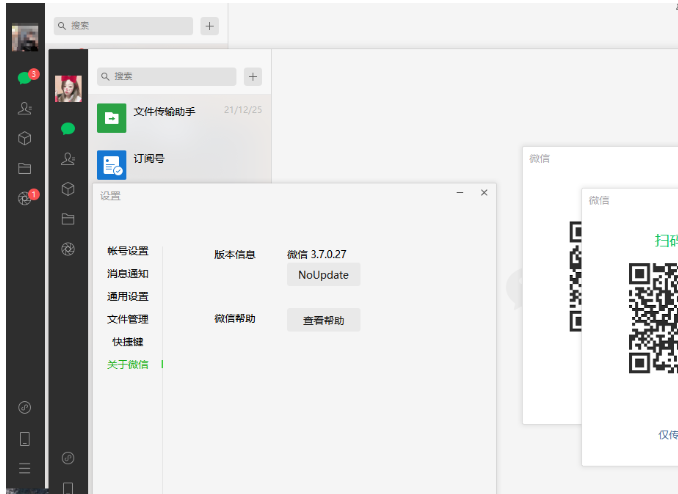Open files folder icon in back WeChat sidebar

coord(25,168)
